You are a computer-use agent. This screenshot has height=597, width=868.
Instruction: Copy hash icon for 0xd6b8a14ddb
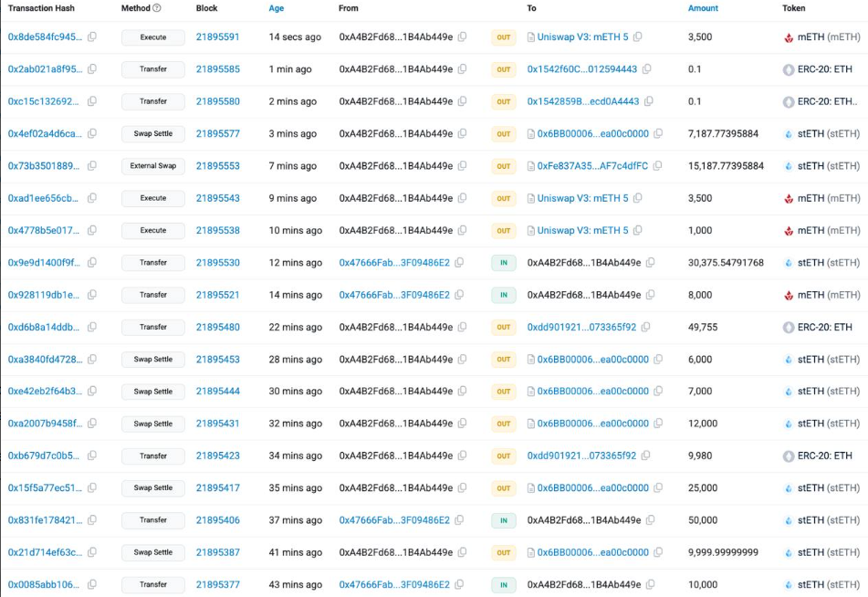pos(92,327)
